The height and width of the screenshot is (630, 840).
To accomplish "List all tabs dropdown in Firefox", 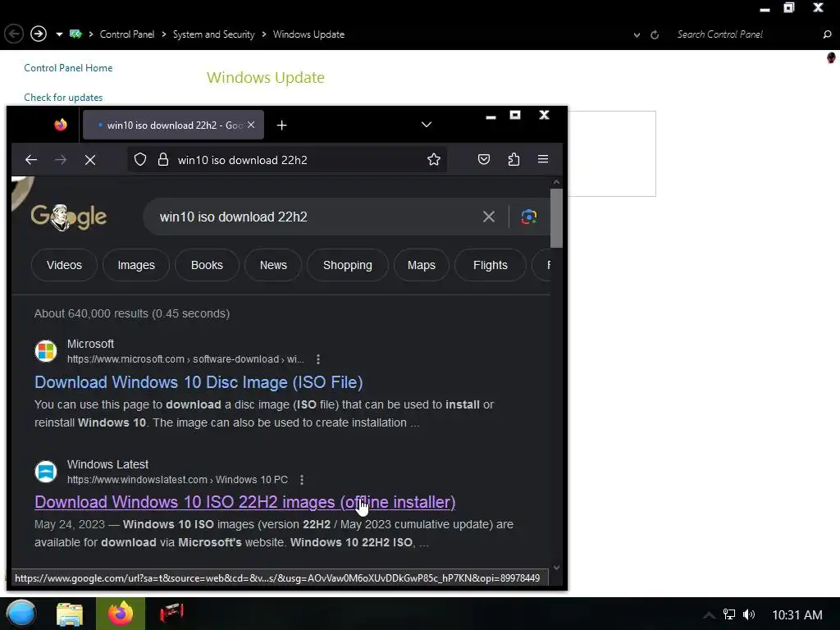I will pyautogui.click(x=427, y=125).
